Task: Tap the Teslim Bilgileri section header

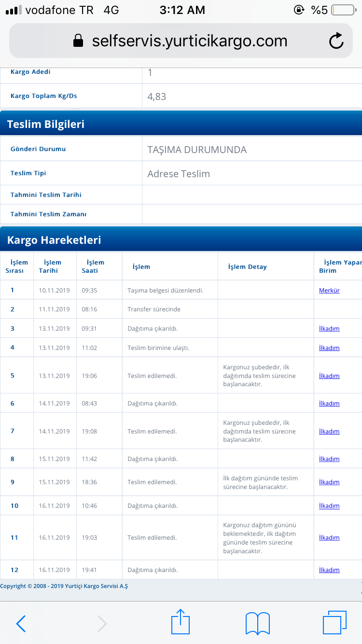Action: [46, 124]
